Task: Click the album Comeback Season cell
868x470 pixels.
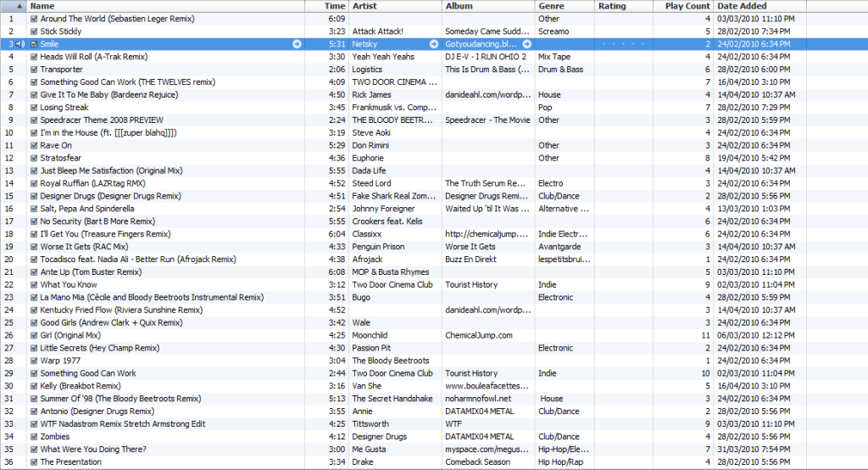Action: pos(478,462)
